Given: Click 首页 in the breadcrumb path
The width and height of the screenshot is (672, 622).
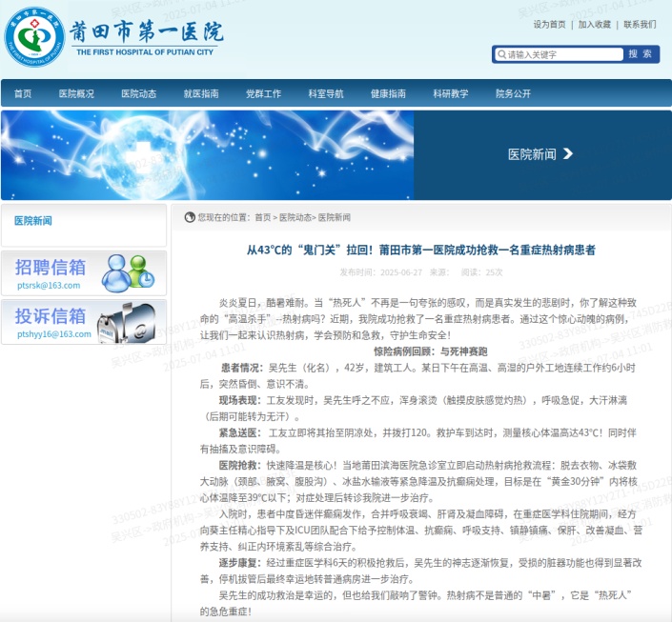Looking at the screenshot, I should pyautogui.click(x=263, y=217).
